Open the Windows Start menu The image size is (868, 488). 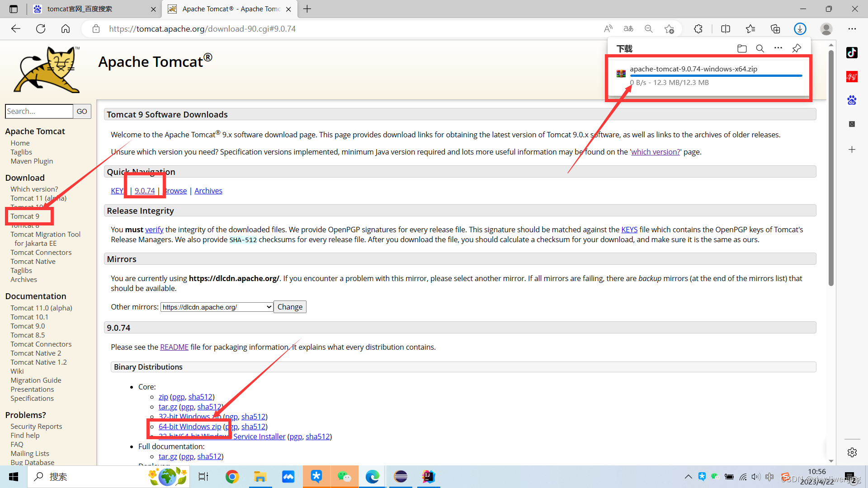click(x=14, y=477)
